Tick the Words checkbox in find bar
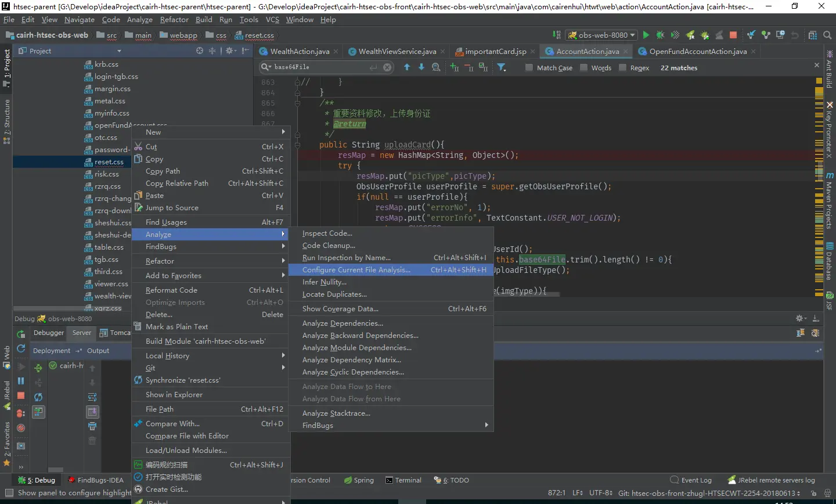This screenshot has height=504, width=836. tap(583, 68)
